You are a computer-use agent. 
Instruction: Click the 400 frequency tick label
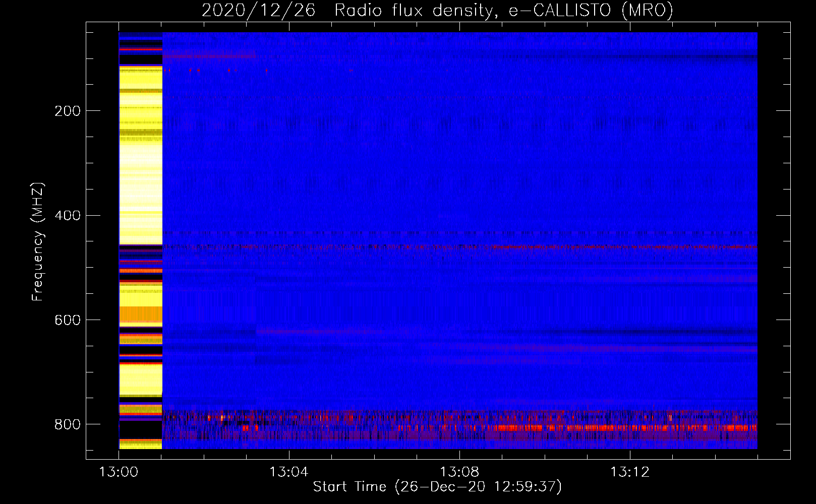point(68,216)
